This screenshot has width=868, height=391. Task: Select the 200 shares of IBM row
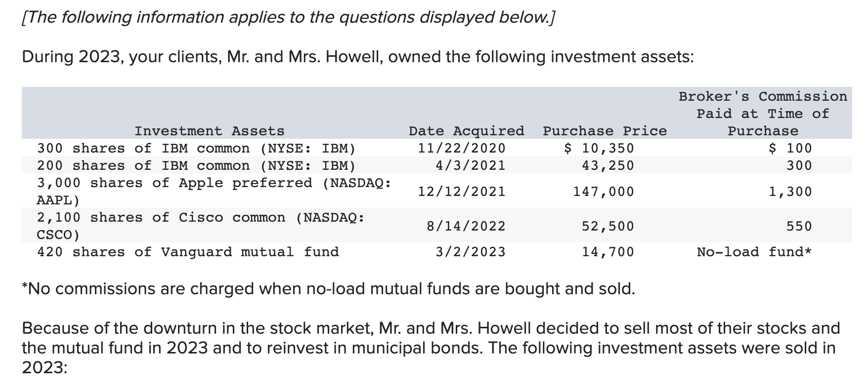point(437,165)
